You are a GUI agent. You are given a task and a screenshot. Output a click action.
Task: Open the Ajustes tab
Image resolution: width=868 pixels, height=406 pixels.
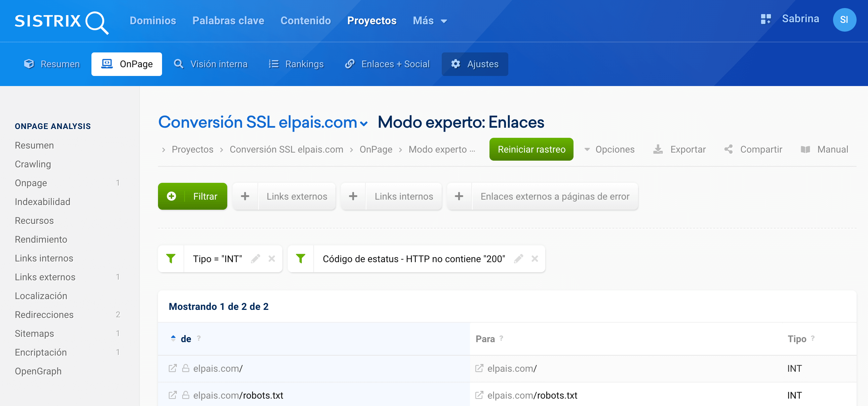point(474,64)
